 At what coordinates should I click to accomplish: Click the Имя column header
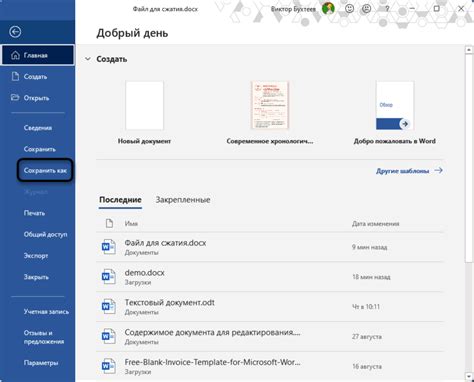click(x=131, y=223)
